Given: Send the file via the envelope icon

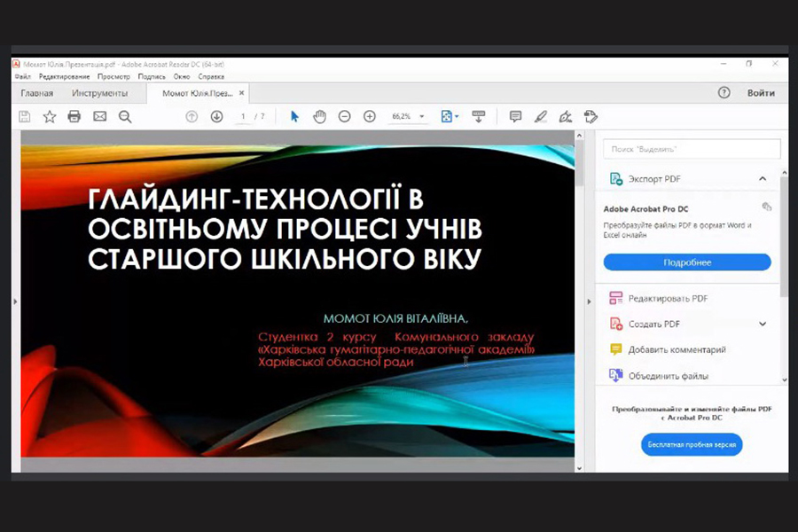Looking at the screenshot, I should pyautogui.click(x=99, y=116).
